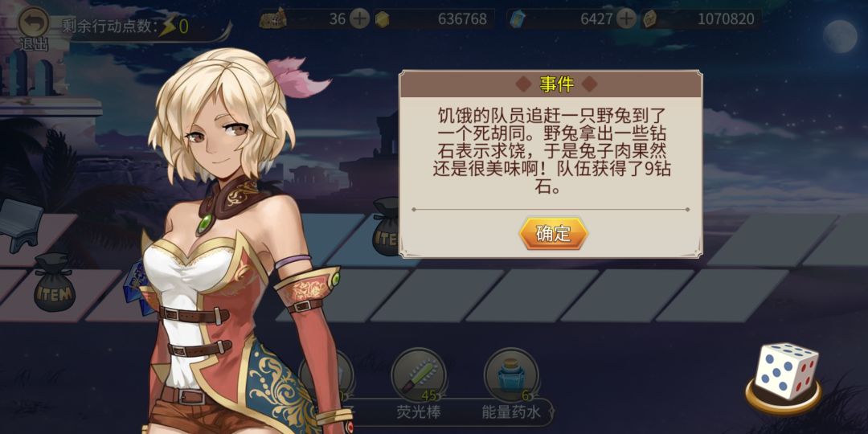Click the ITEM bag behind the event dialog
Image resolution: width=868 pixels, height=434 pixels.
pos(386,227)
